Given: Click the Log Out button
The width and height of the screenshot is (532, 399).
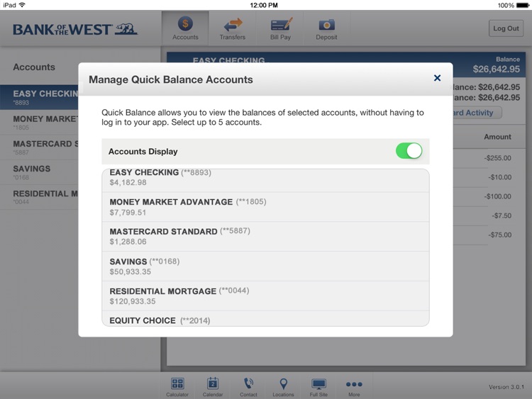Looking at the screenshot, I should (x=506, y=28).
